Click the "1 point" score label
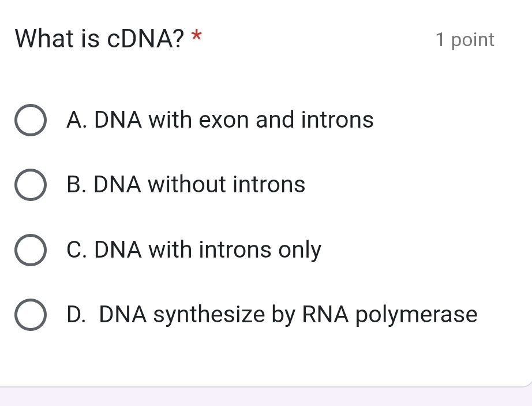Screen dimensions: 532x406 (465, 40)
